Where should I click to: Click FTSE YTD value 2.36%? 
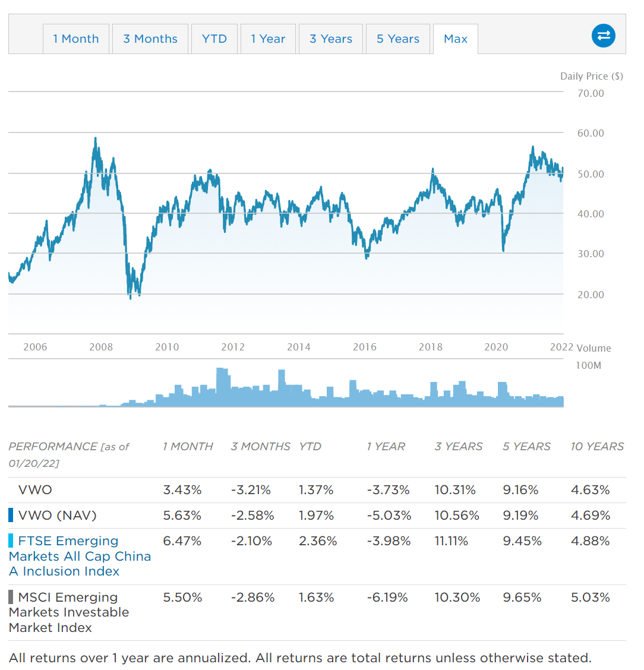(x=318, y=541)
